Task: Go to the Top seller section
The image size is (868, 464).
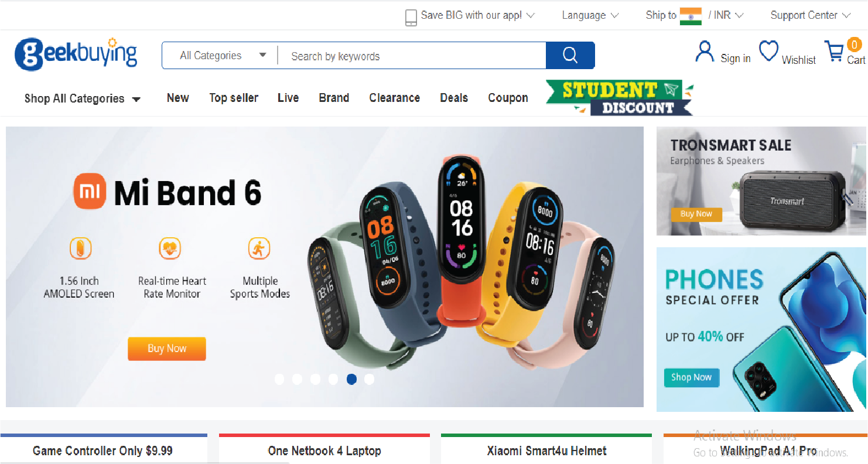Action: (x=234, y=98)
